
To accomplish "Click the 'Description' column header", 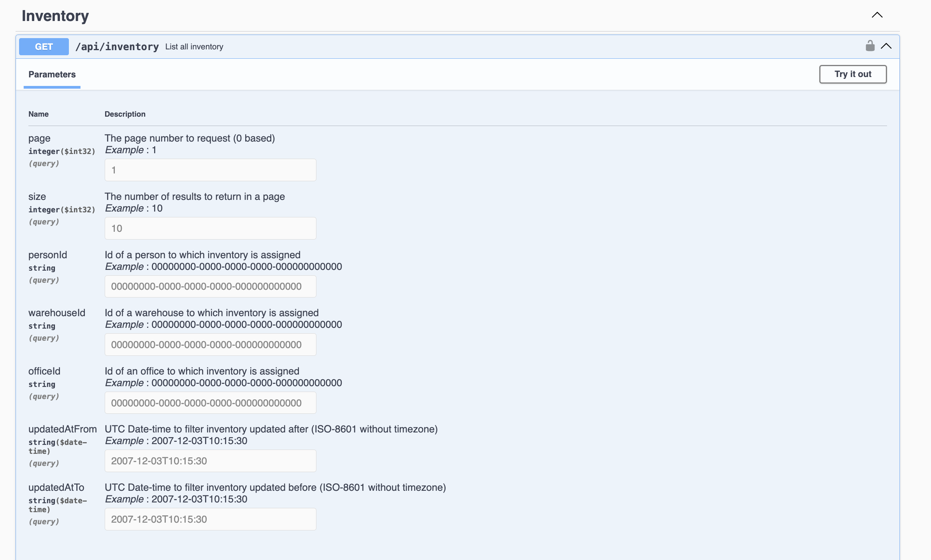I will pyautogui.click(x=125, y=114).
